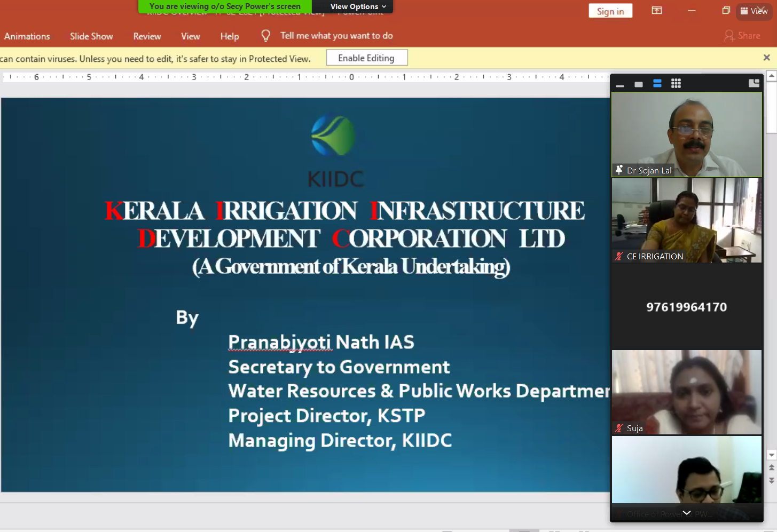This screenshot has width=777, height=532.
Task: Switch video panel to single active speaker view
Action: (x=639, y=84)
